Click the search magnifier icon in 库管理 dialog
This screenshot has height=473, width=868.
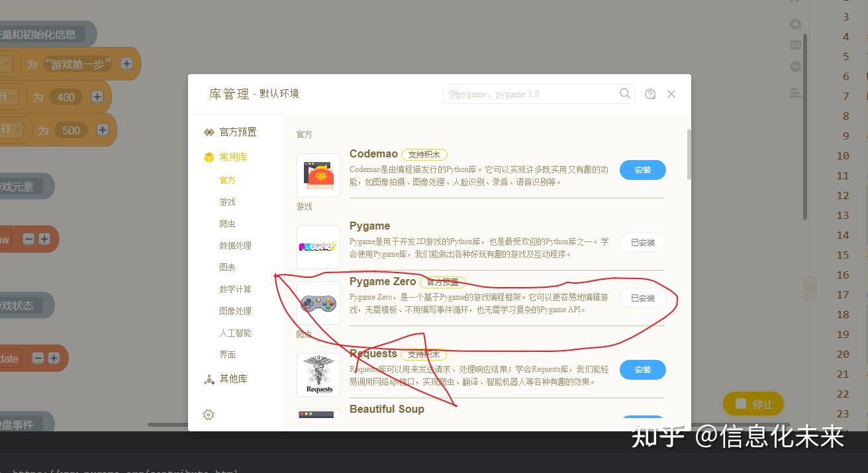click(624, 93)
